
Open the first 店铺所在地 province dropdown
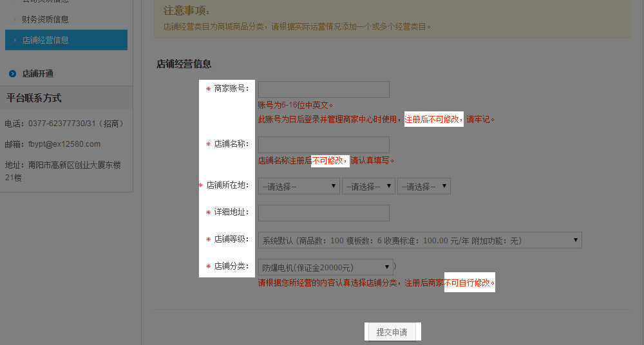pos(299,187)
